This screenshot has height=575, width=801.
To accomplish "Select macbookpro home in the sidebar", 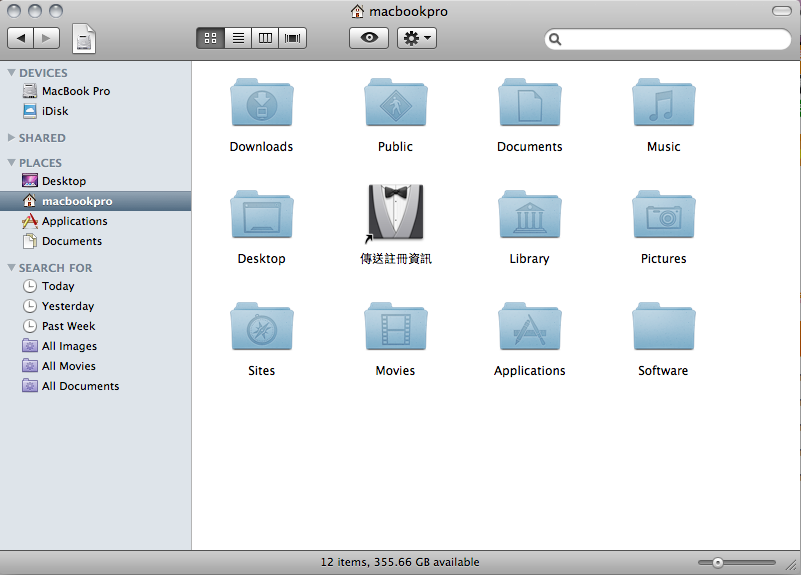I will coord(96,201).
